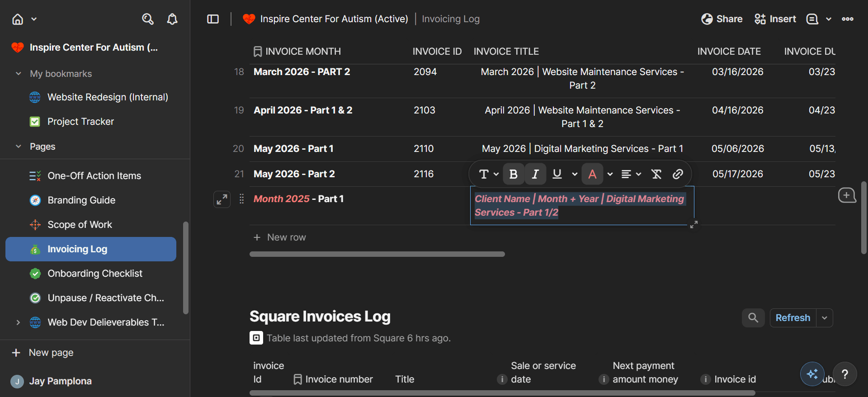
Task: Clear text formatting icon
Action: point(656,174)
